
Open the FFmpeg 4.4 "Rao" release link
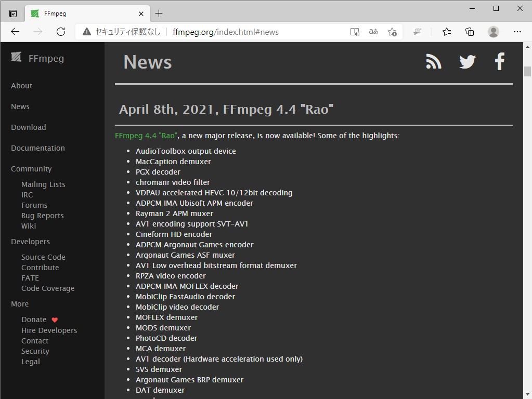[145, 135]
